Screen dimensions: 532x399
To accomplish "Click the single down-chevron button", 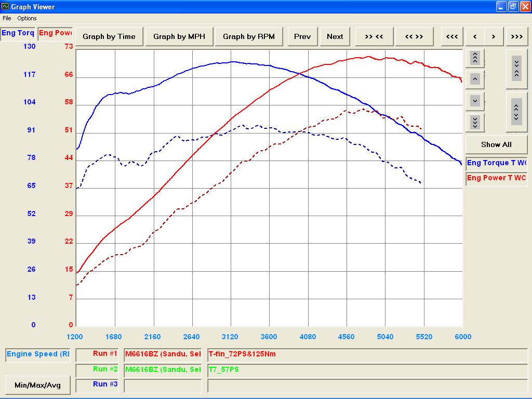I will [475, 101].
